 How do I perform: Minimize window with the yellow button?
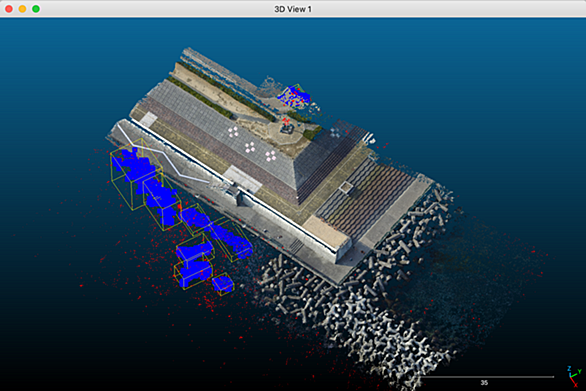(x=22, y=9)
